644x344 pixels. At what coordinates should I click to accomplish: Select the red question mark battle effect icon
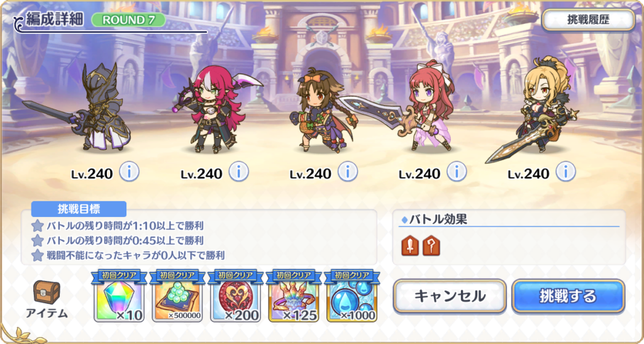[431, 245]
